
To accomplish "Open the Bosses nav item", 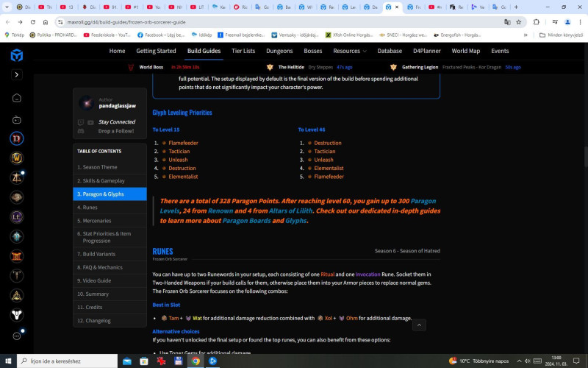I will [313, 51].
